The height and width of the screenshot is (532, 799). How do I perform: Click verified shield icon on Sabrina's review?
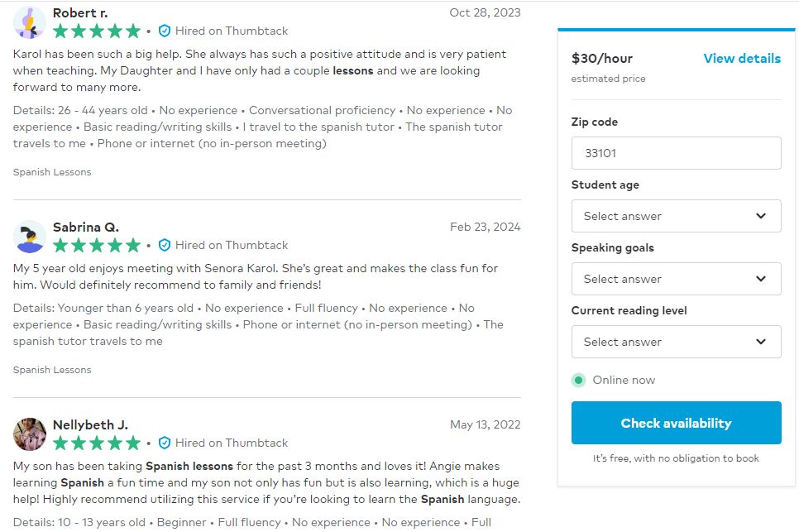tap(164, 245)
